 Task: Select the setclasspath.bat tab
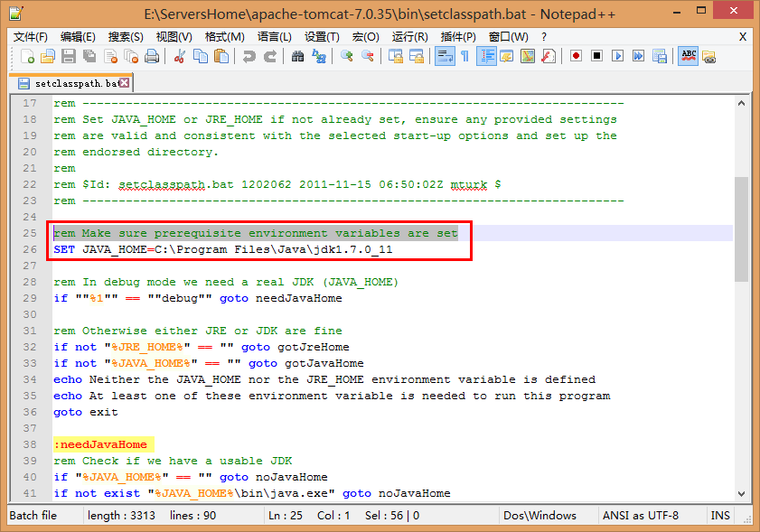70,83
